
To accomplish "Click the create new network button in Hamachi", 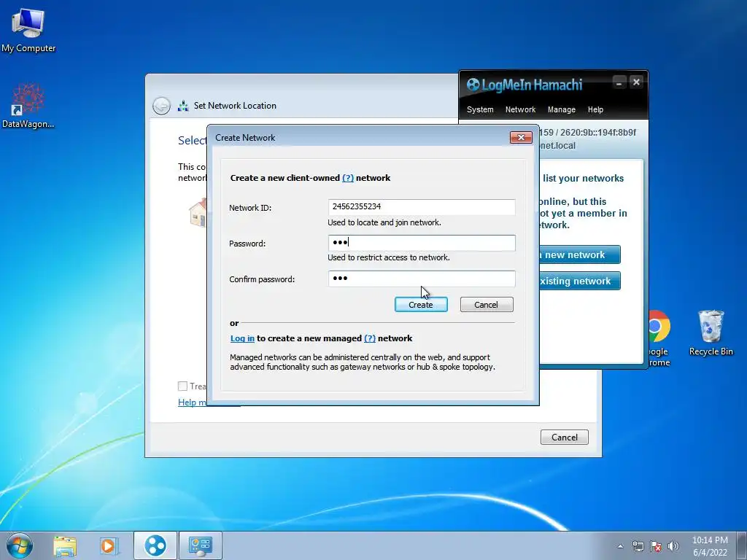I will (x=580, y=254).
